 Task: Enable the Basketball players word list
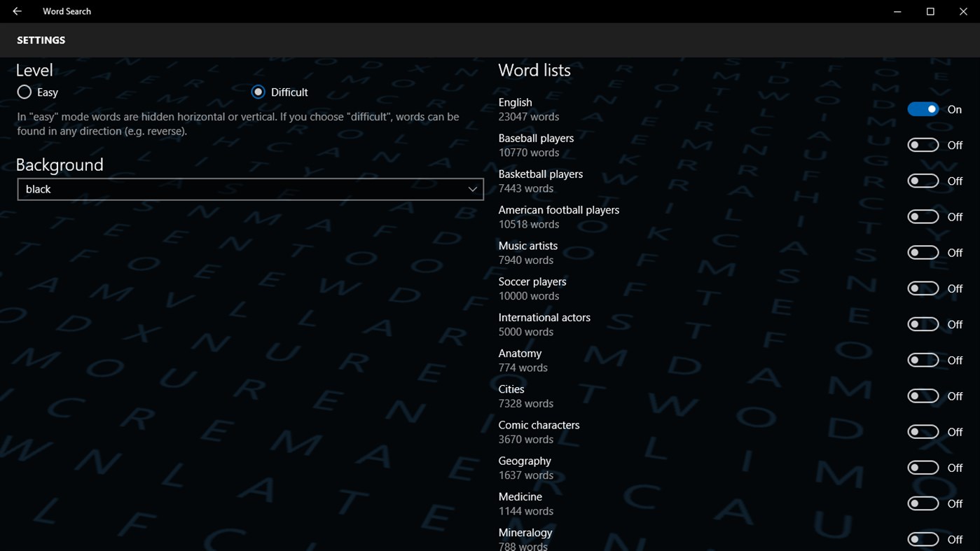tap(923, 180)
